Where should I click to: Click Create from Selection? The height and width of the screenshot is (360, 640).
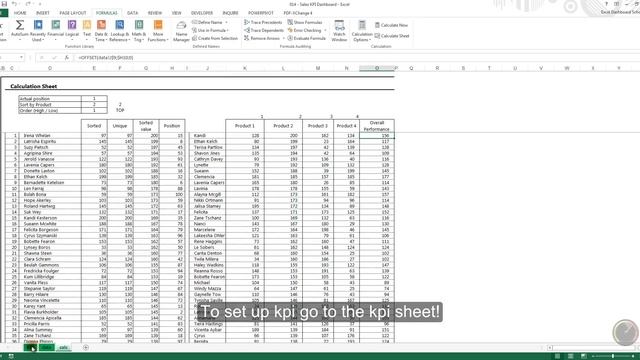pyautogui.click(x=215, y=38)
